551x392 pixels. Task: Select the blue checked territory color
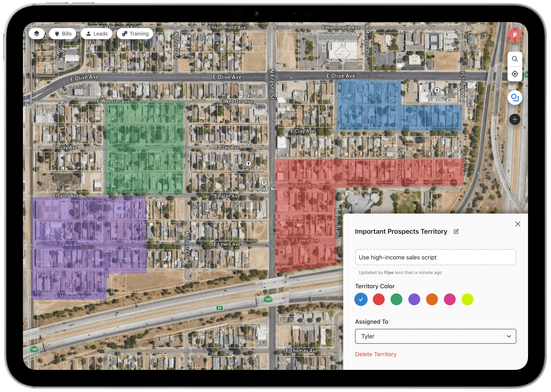361,299
